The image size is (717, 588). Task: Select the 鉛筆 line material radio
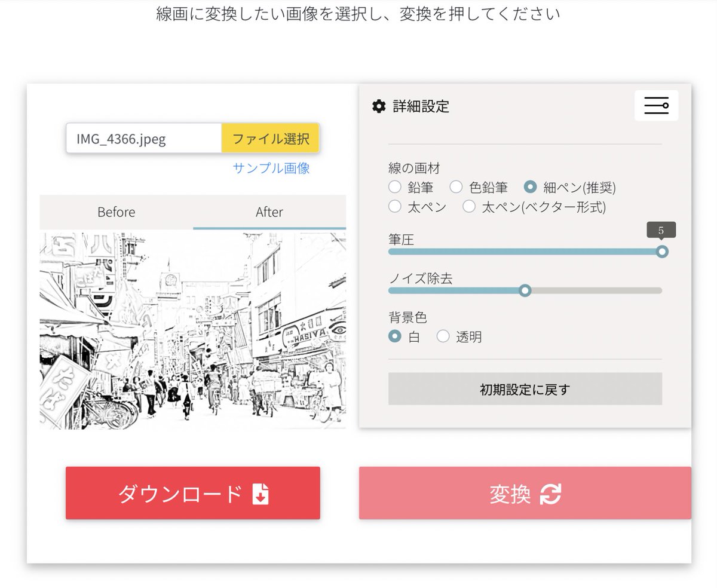(x=394, y=187)
